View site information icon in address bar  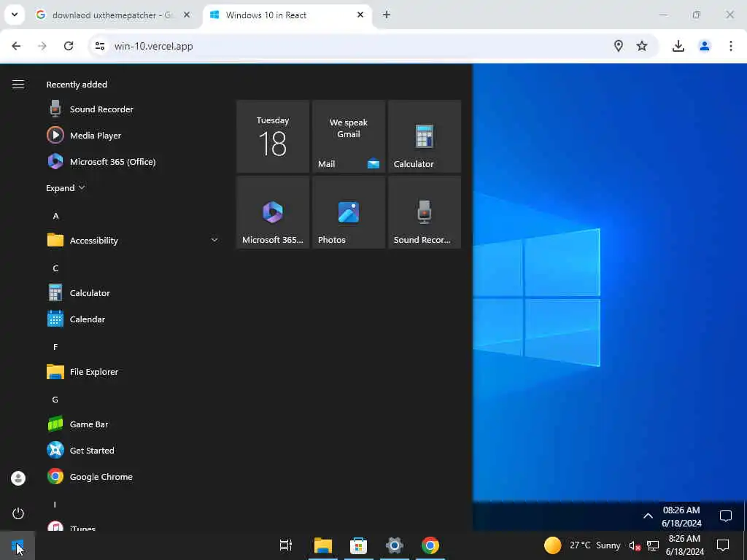pos(99,46)
